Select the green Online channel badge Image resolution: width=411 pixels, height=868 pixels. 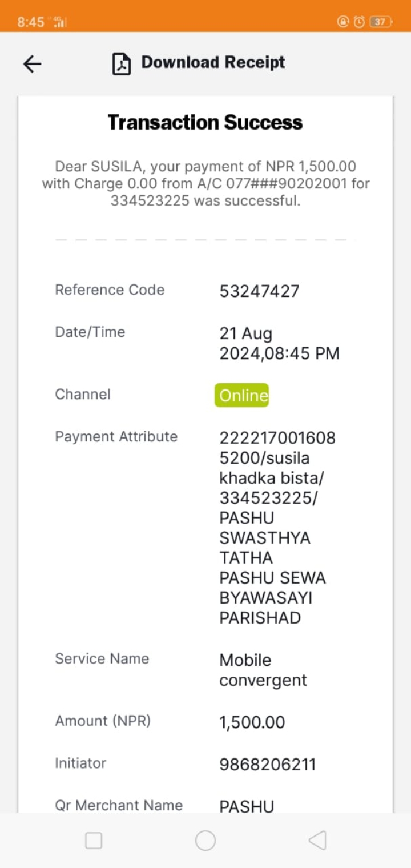click(242, 396)
